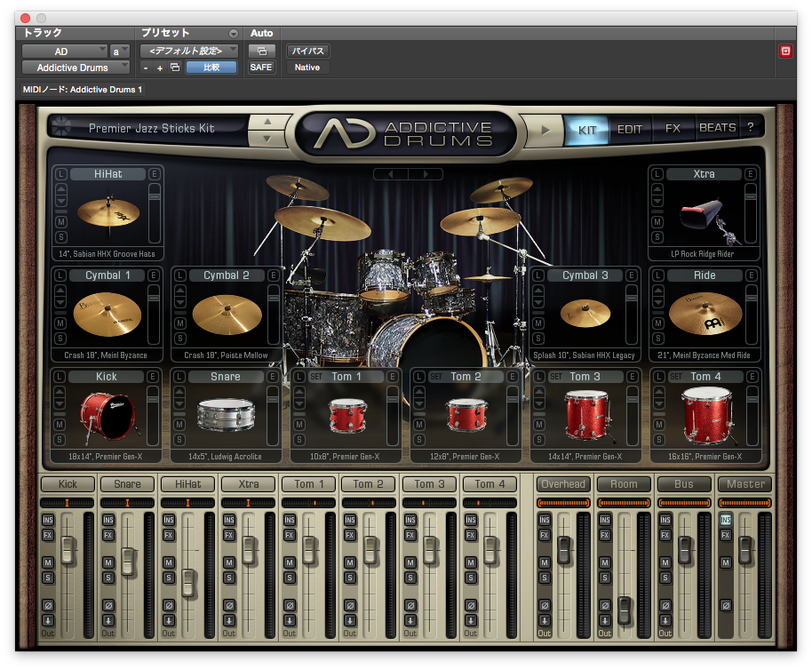Viewport: 812px width, 670px height.
Task: Mute the Tom 3 kit slot
Action: 539,425
